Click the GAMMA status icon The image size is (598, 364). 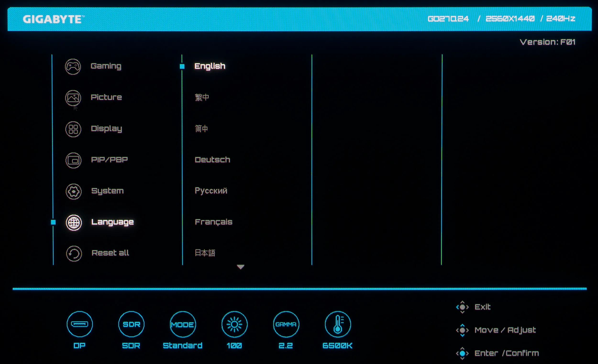point(286,324)
